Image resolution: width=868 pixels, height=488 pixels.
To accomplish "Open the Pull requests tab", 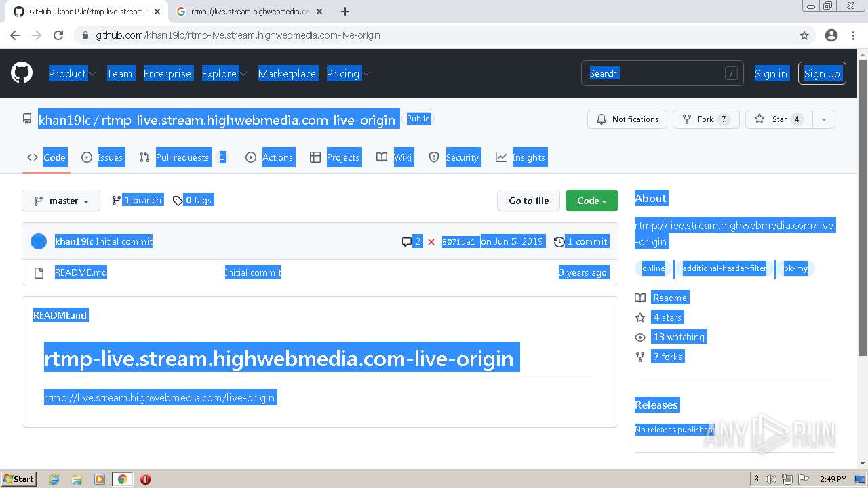I will tap(183, 157).
